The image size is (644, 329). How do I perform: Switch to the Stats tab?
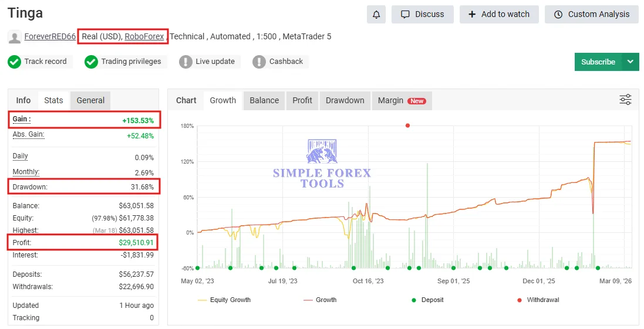(53, 100)
